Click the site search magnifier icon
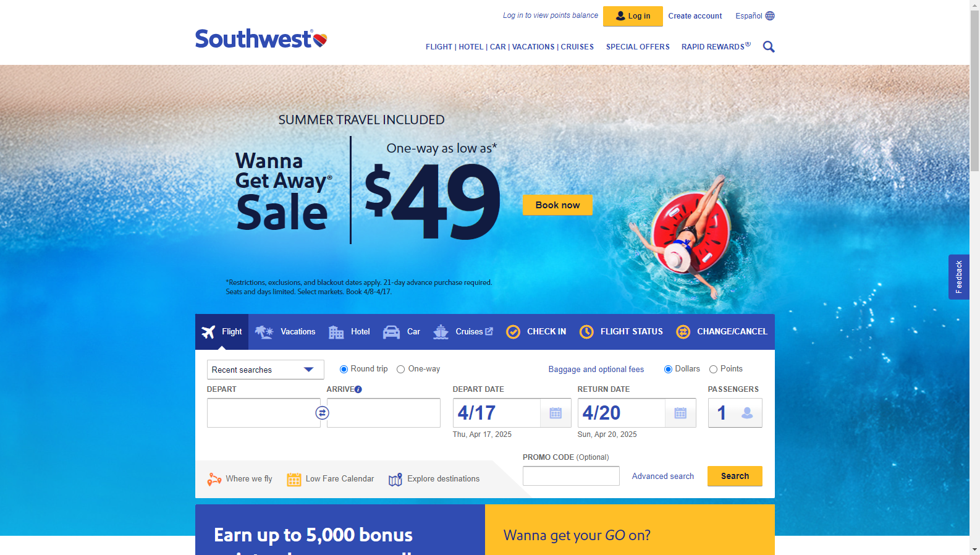 pyautogui.click(x=768, y=47)
